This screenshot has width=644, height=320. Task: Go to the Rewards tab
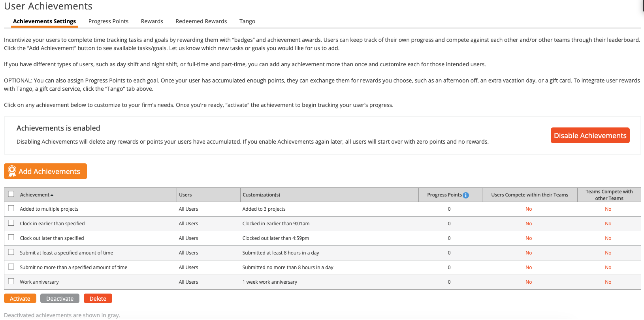152,21
